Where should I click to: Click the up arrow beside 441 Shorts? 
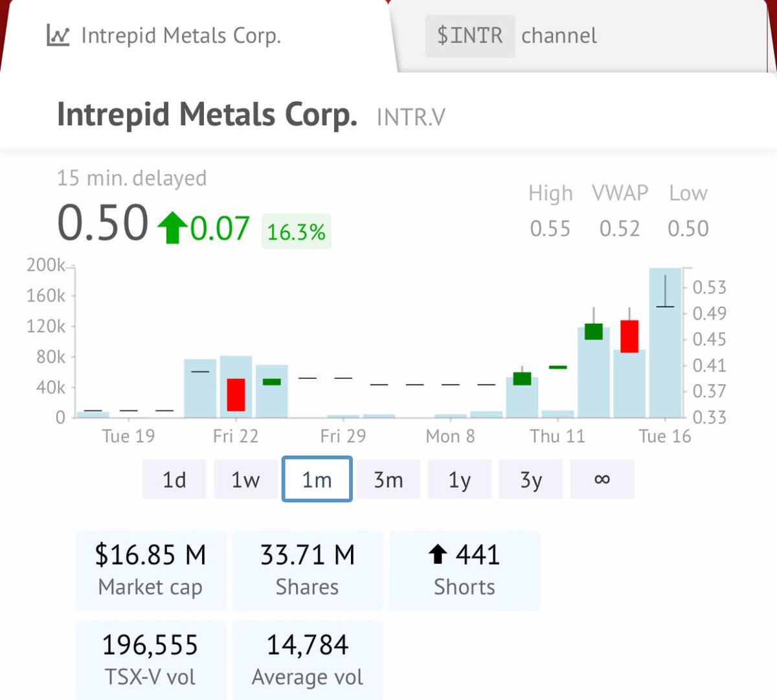[x=440, y=554]
